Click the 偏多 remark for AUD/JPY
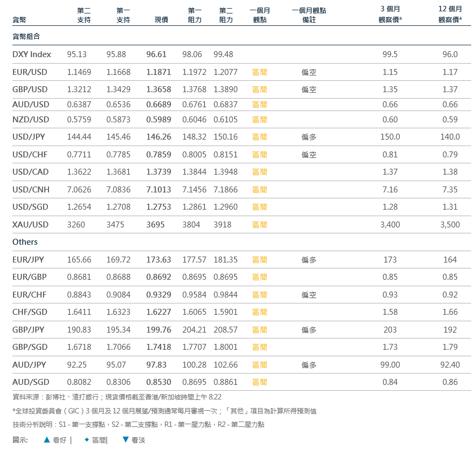476x449 pixels. tap(309, 365)
